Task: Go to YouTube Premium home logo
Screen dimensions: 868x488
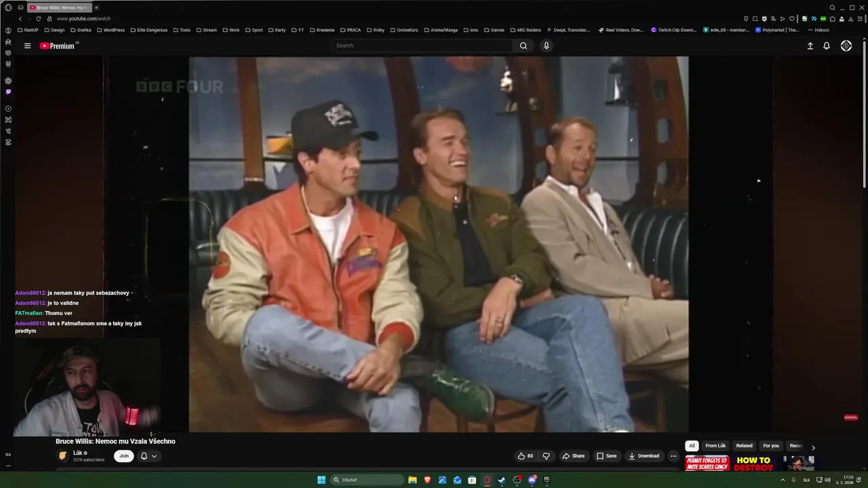Action: 57,46
